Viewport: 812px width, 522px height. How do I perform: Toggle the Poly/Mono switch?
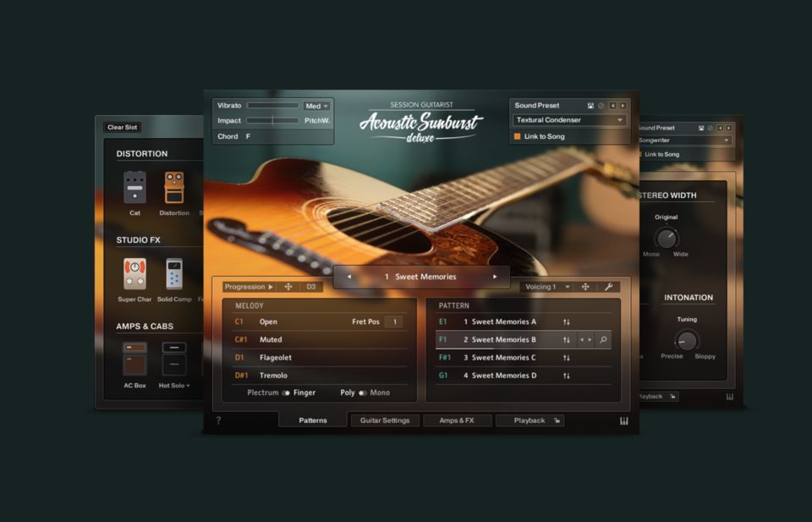pos(363,393)
